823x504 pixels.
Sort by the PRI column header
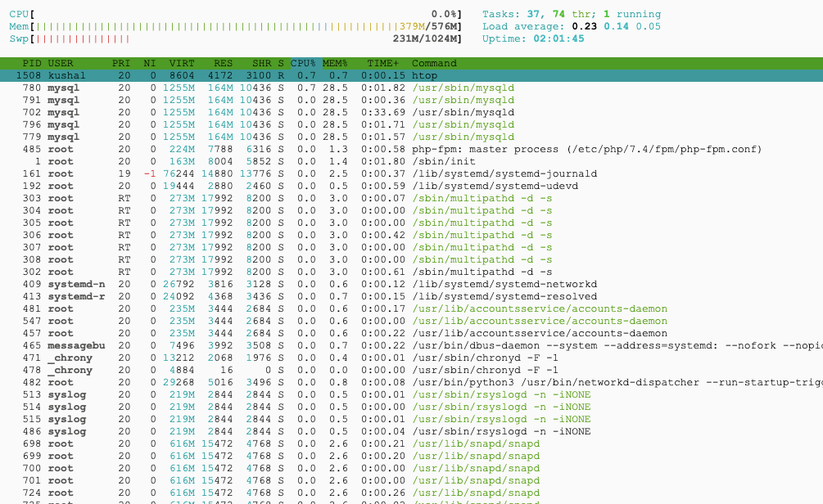(120, 63)
